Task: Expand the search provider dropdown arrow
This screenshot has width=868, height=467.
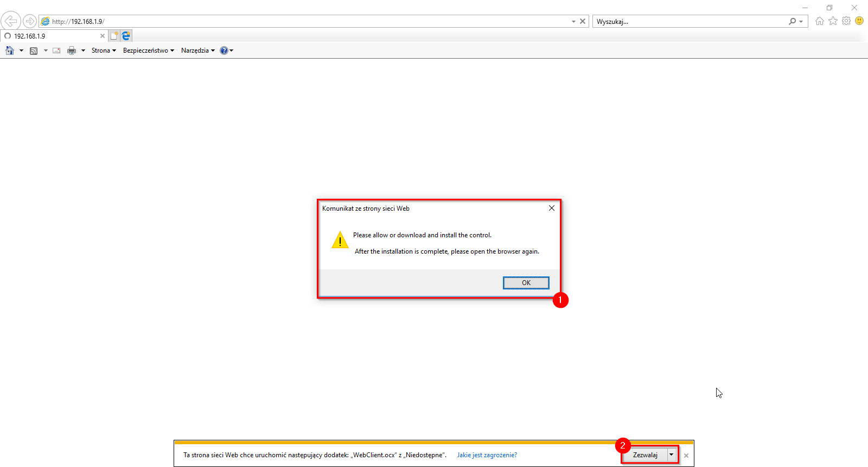Action: pos(801,22)
